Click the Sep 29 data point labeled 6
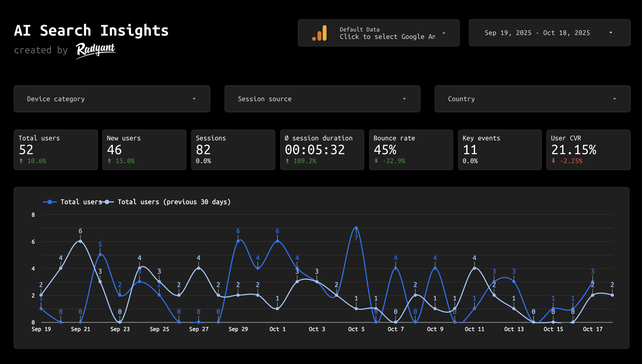Viewport: 642px width, 364px height. pos(238,241)
